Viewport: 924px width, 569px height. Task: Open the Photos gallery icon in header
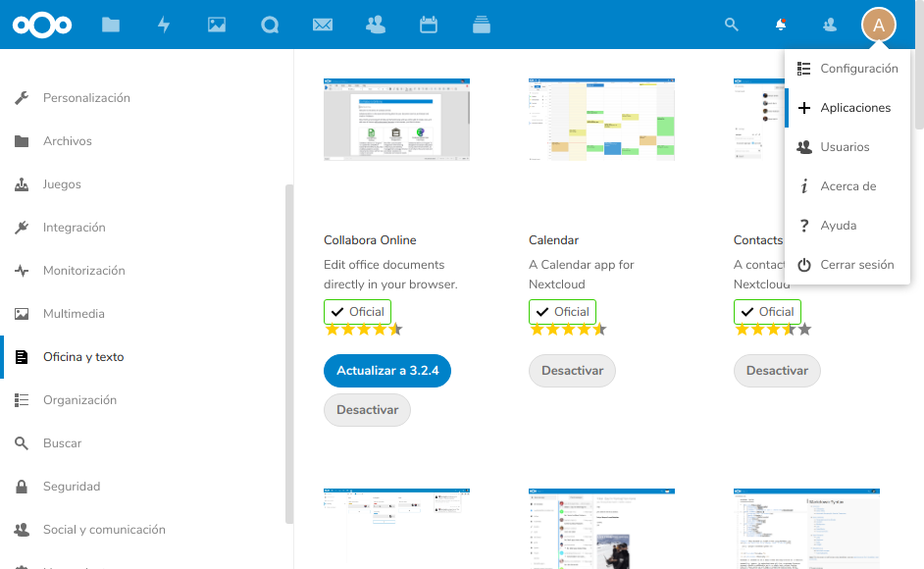(x=217, y=25)
